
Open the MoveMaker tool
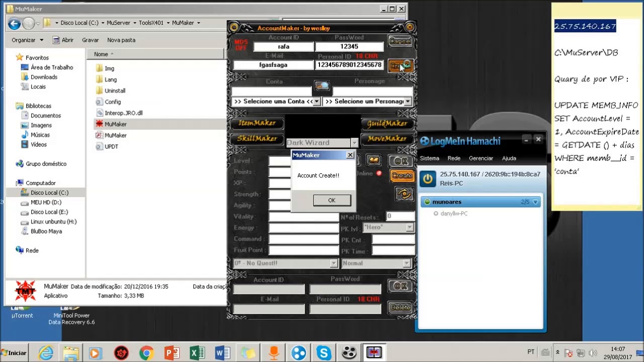click(x=387, y=138)
